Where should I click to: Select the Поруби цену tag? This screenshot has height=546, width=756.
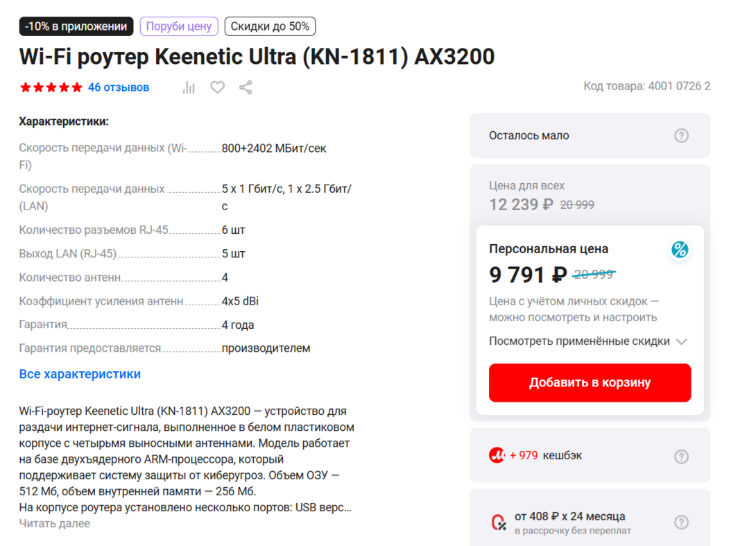pos(179,26)
